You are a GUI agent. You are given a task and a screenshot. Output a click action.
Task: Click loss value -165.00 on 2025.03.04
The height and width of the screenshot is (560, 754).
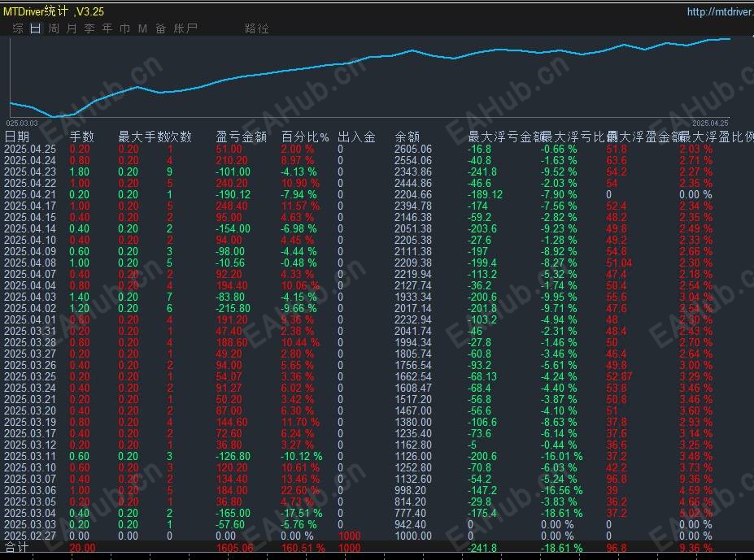coord(233,513)
